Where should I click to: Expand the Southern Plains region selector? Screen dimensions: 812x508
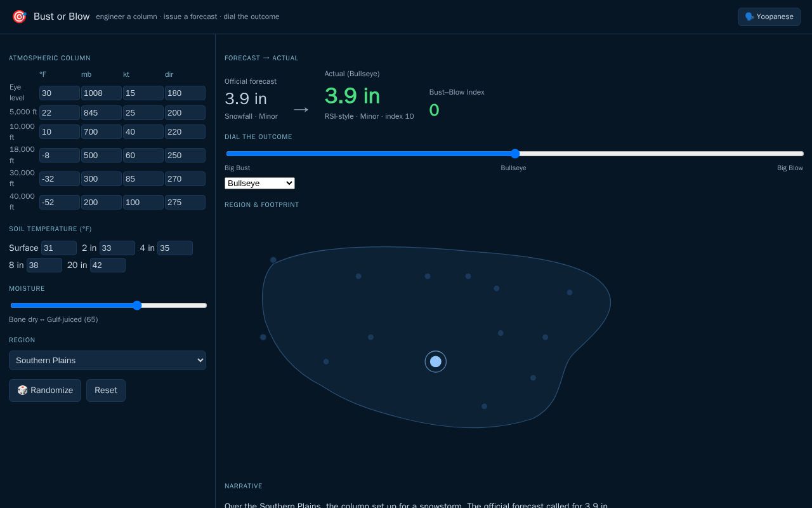click(107, 360)
